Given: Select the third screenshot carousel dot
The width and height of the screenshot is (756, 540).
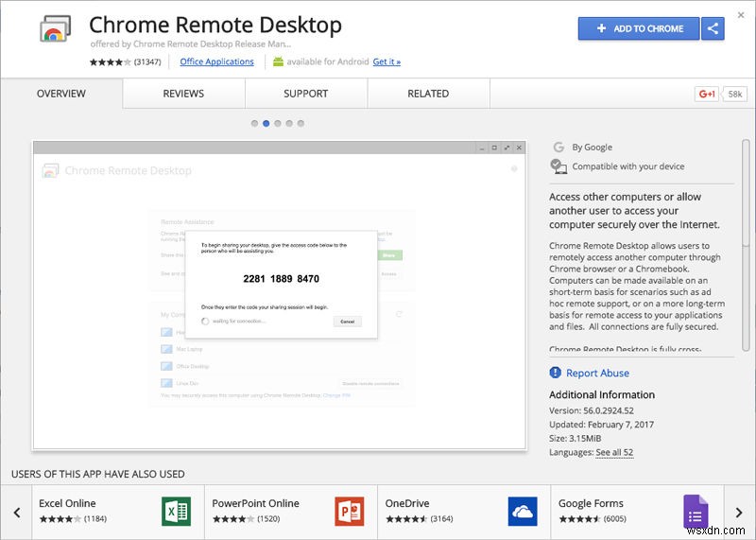Looking at the screenshot, I should click(278, 124).
